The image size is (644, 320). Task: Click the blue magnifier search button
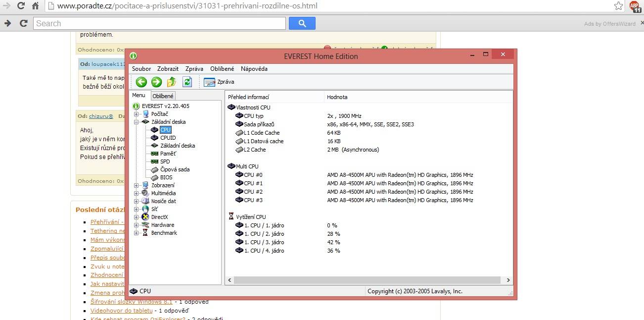pyautogui.click(x=302, y=23)
